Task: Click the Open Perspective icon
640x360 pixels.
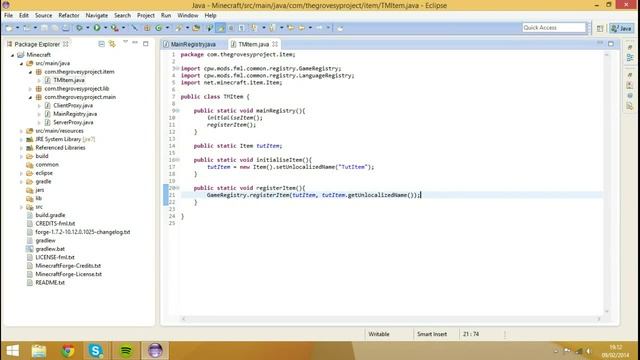Action: click(x=600, y=28)
